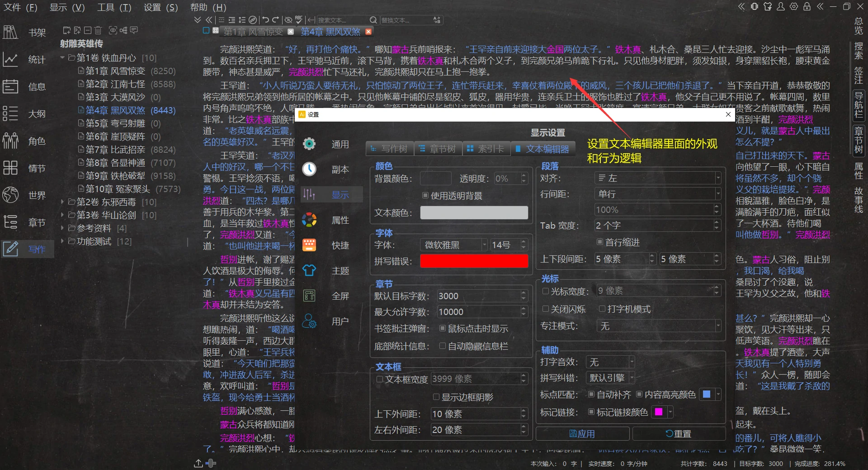Collapse 第1卷 铁血丹心 tree node
868x470 pixels.
click(62, 57)
